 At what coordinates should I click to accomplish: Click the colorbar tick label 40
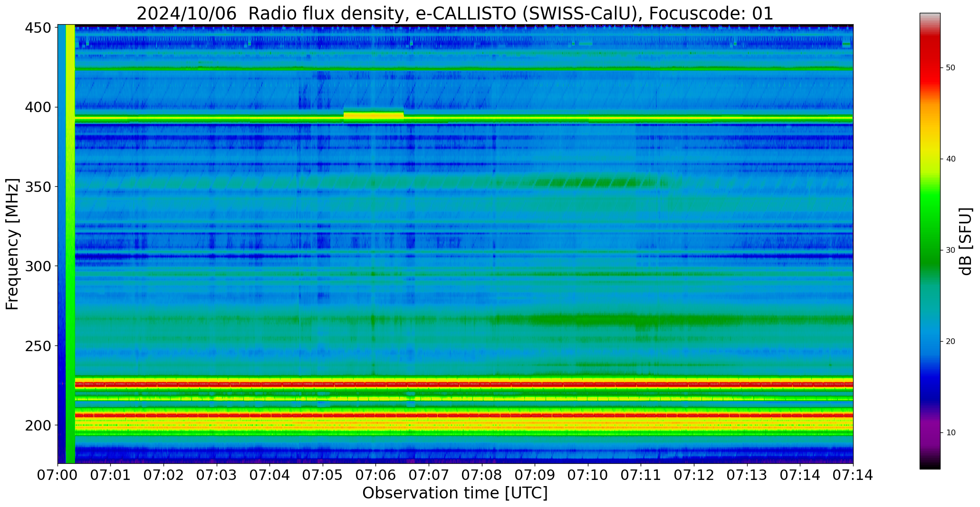[951, 159]
